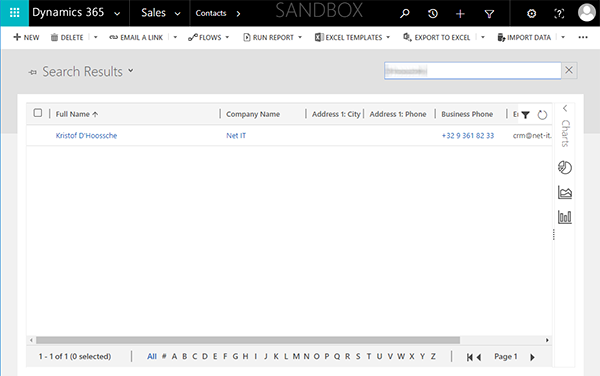The width and height of the screenshot is (600, 376).
Task: Sort by Address 1: City column
Action: (336, 114)
